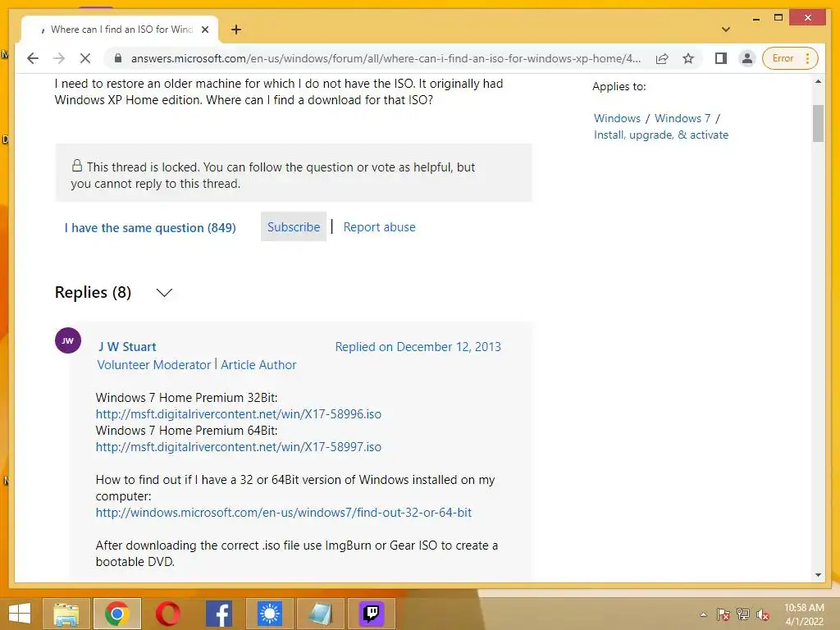This screenshot has width=840, height=630.
Task: Select the 'Where can I find an ISO' tab
Action: click(121, 30)
